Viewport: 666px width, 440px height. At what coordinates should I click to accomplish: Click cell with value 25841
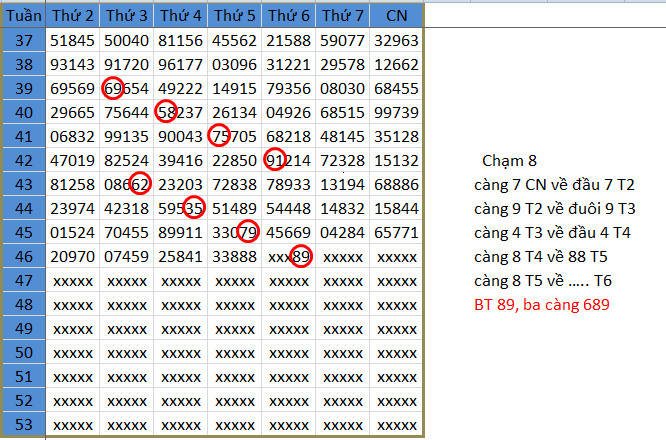(181, 257)
